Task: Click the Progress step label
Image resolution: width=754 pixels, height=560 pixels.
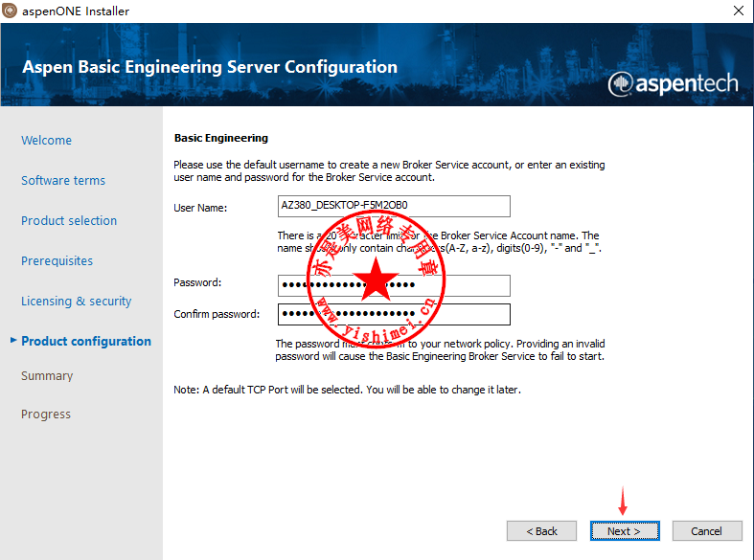Action: (46, 414)
